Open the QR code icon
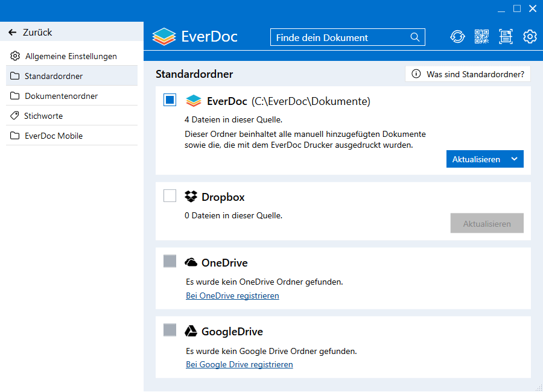The height and width of the screenshot is (392, 543). 481,37
